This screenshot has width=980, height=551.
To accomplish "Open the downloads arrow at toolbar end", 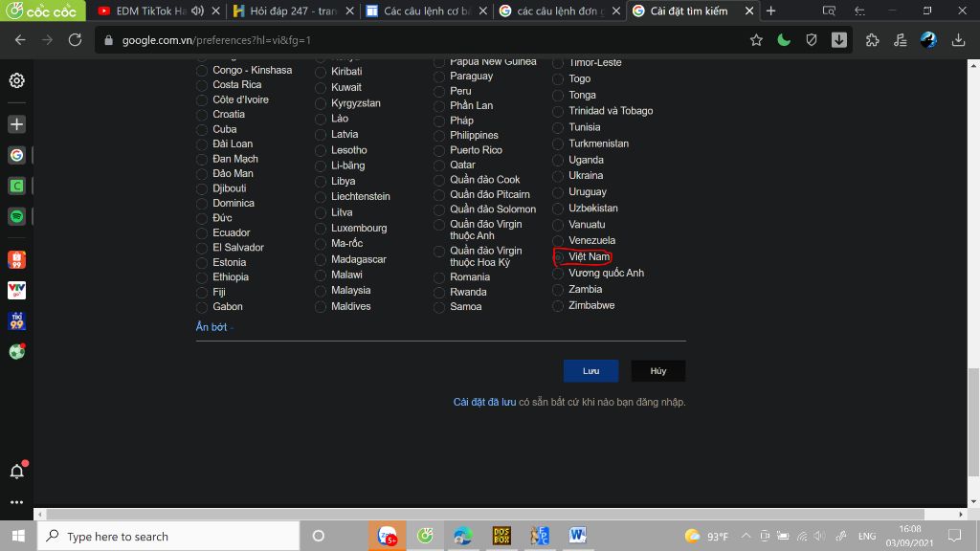I will (958, 40).
